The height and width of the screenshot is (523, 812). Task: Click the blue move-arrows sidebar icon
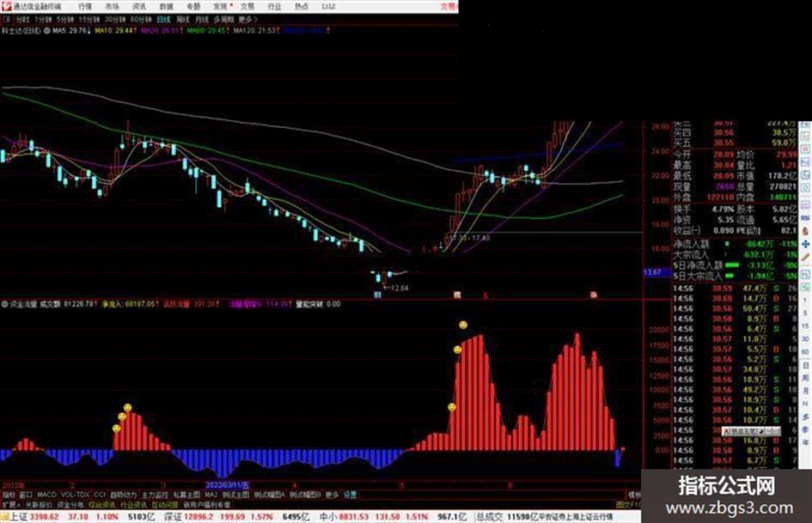tap(805, 244)
